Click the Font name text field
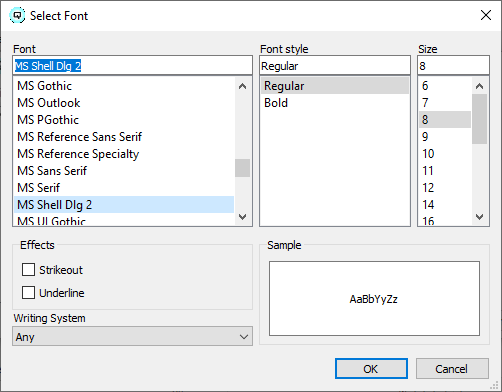This screenshot has width=502, height=392. (132, 66)
